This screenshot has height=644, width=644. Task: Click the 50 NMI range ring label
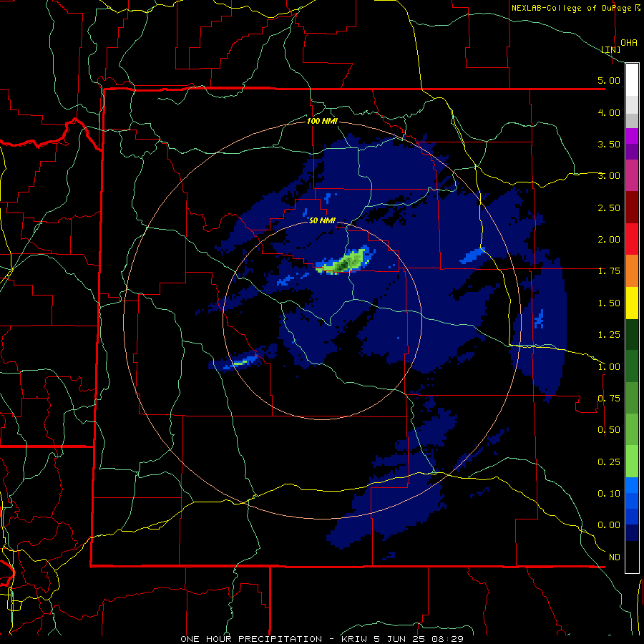pos(322,221)
